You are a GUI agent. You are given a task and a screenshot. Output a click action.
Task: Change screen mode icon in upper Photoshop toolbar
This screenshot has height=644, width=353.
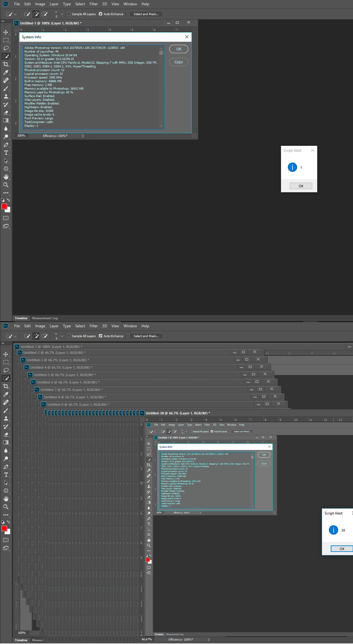(6, 226)
